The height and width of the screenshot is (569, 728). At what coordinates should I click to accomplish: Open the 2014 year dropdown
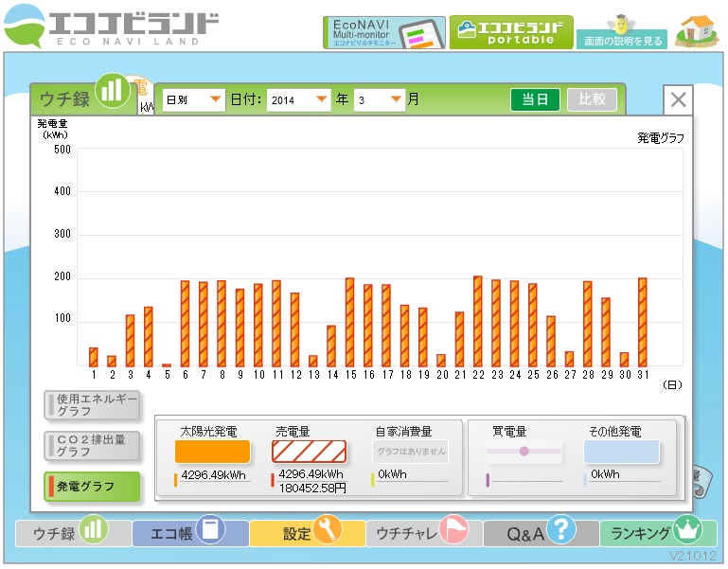298,99
